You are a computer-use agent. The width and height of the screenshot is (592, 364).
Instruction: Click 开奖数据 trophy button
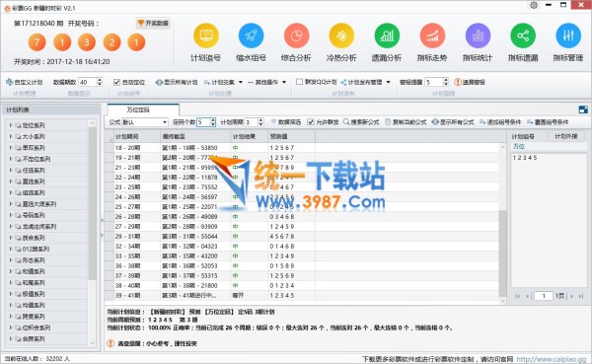pyautogui.click(x=153, y=23)
